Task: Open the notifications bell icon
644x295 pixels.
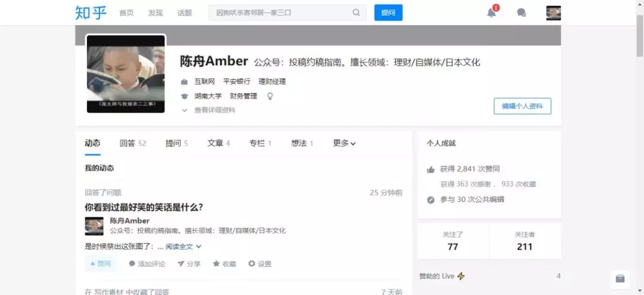Action: 491,13
